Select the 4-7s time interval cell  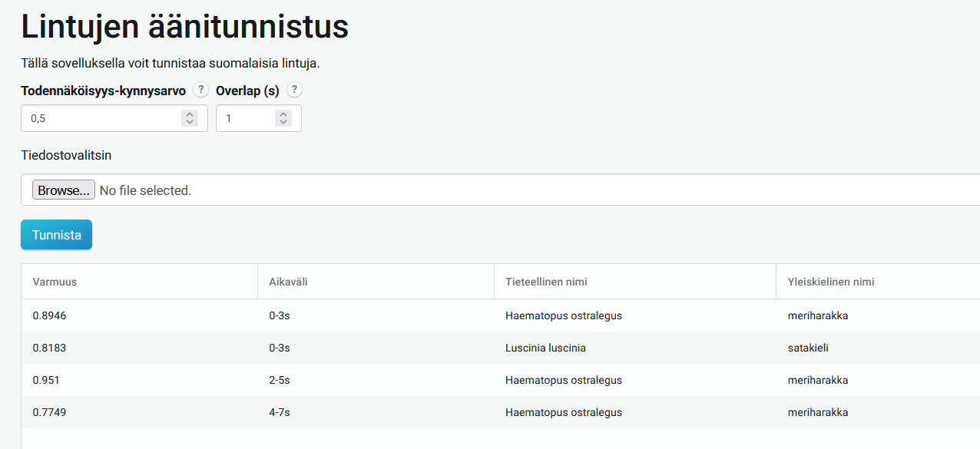(x=280, y=412)
